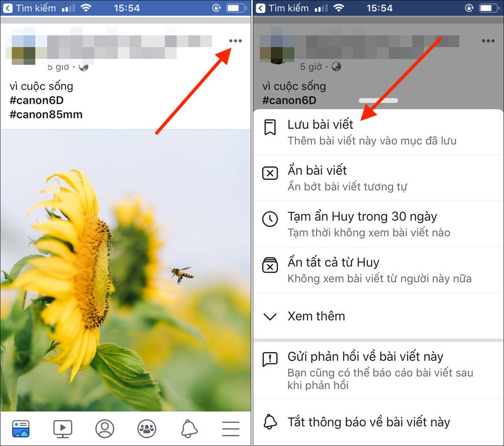Choose Ẩn tất cả từ Huy
This screenshot has height=446, width=504.
point(333,263)
